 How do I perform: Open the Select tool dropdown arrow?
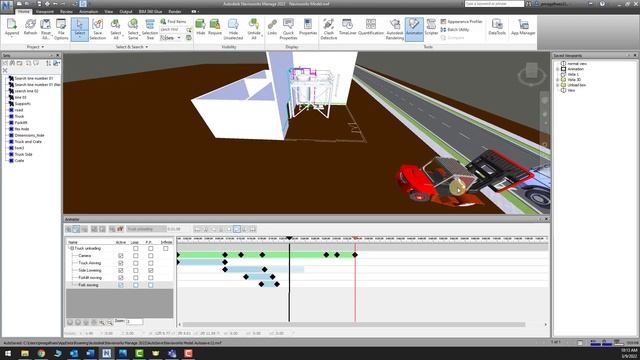[80, 38]
